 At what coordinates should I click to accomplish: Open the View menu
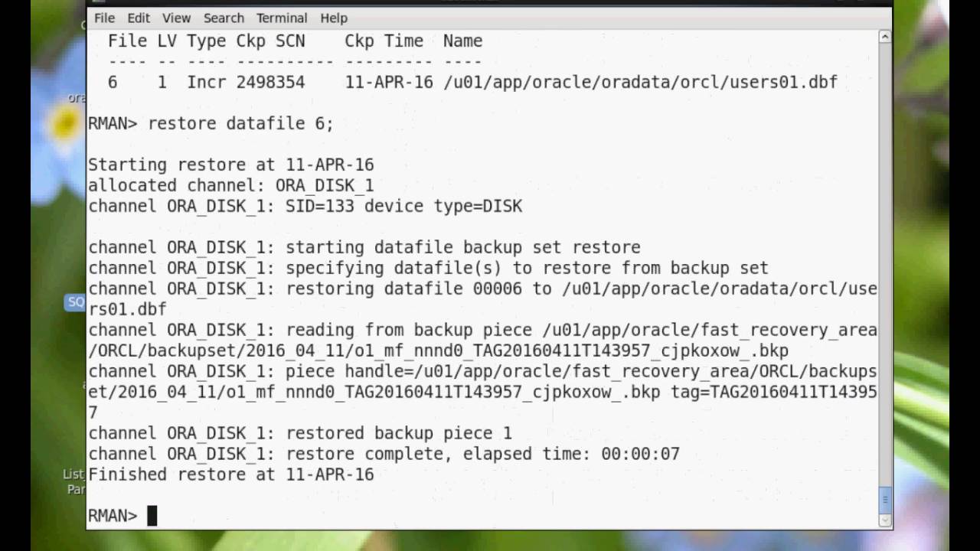tap(176, 18)
